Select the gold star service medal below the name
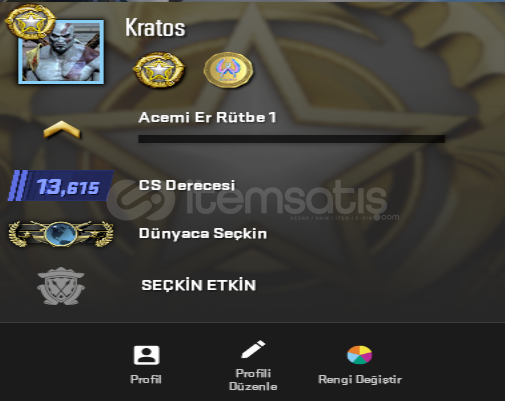505x401 pixels. click(x=159, y=70)
